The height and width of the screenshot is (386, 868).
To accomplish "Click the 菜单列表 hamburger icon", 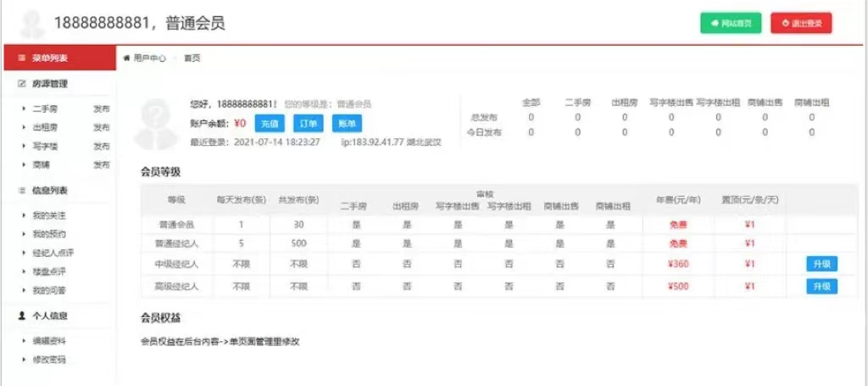I will pos(21,59).
